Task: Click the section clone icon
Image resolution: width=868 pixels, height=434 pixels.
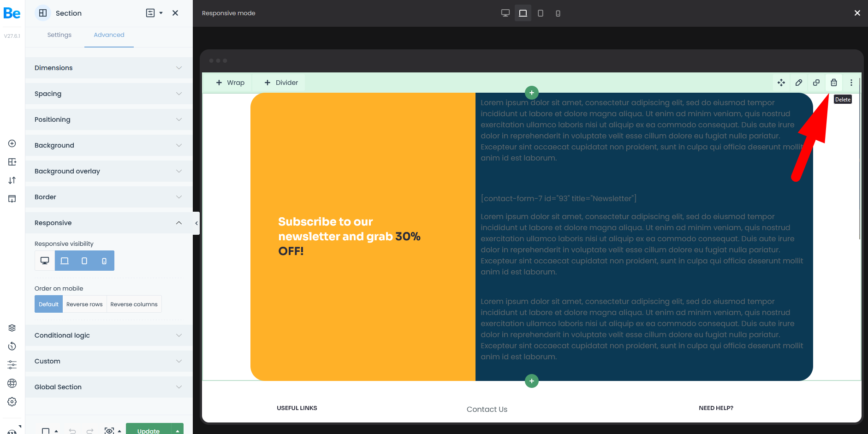Action: [x=816, y=83]
